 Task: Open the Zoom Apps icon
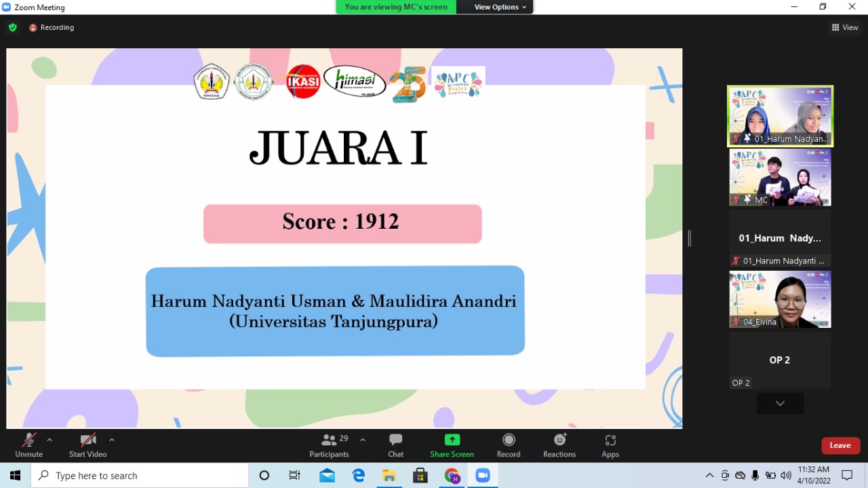[x=610, y=440]
